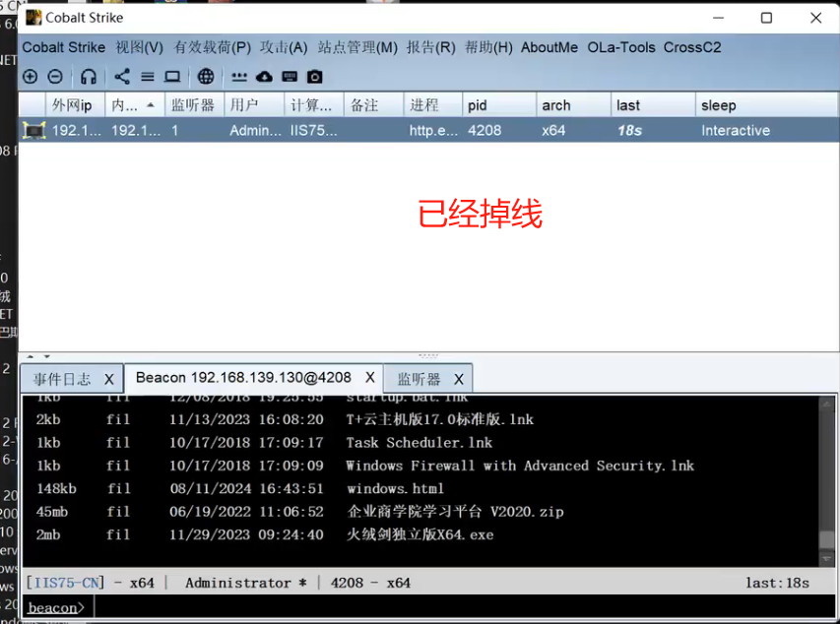
Task: Open credentials icon with dots
Action: click(239, 77)
